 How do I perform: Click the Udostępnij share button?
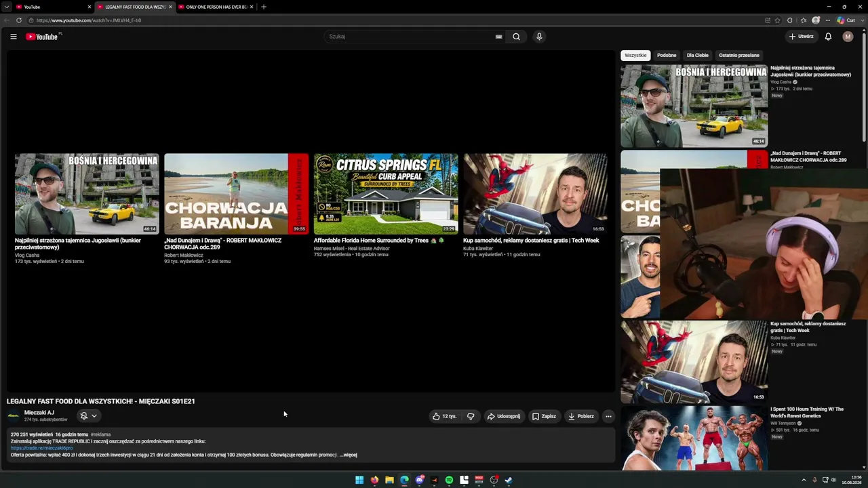[503, 416]
